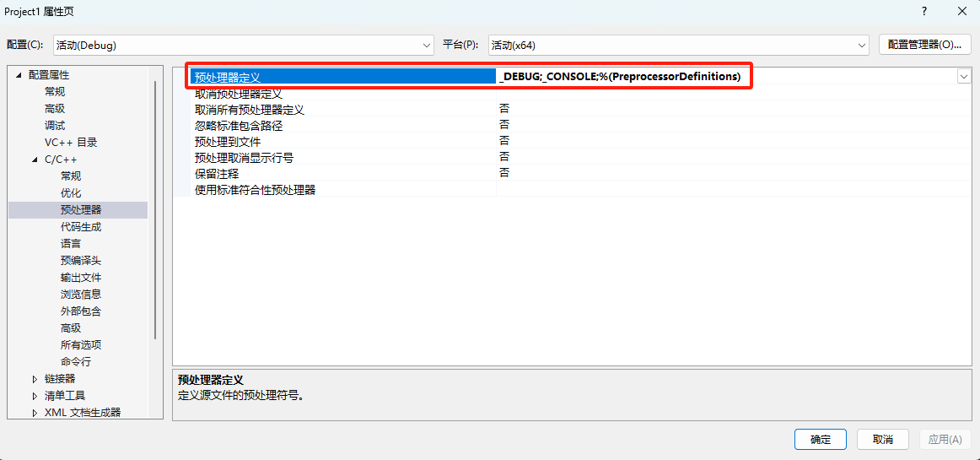980x460 pixels.
Task: Select 常规 under C/C++
Action: coord(71,176)
